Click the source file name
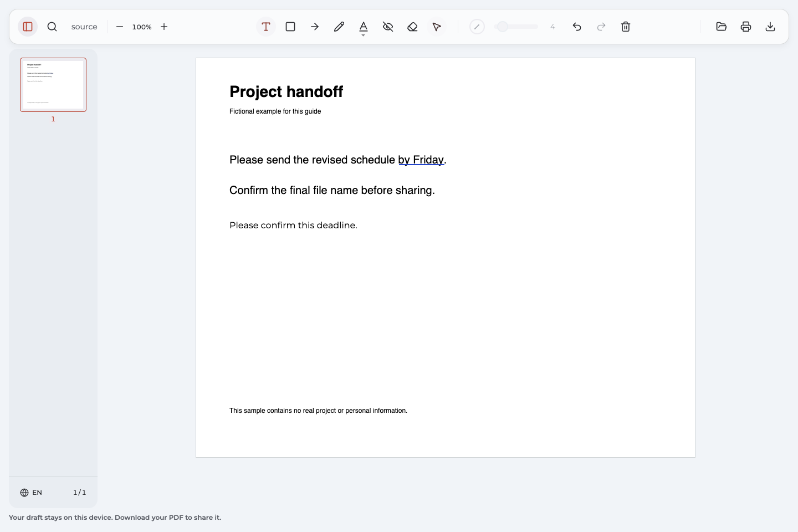798x532 pixels. 84,27
